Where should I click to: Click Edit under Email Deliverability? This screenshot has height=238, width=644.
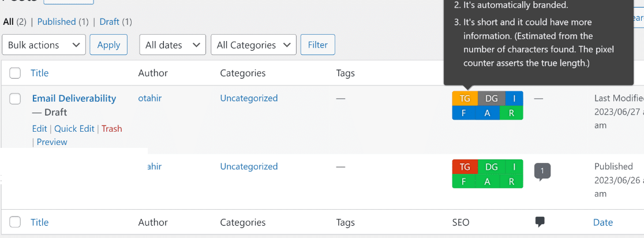pos(39,129)
